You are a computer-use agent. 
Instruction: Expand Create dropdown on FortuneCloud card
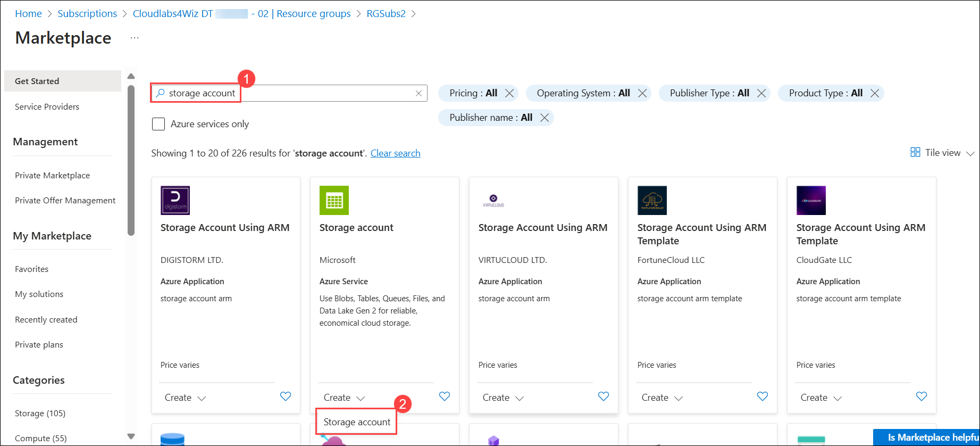[662, 398]
